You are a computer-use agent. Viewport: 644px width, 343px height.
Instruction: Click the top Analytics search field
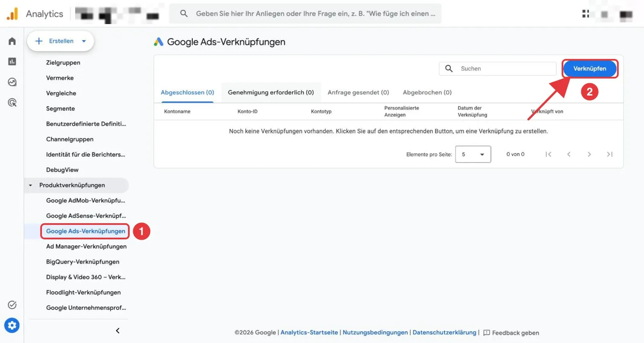click(305, 14)
